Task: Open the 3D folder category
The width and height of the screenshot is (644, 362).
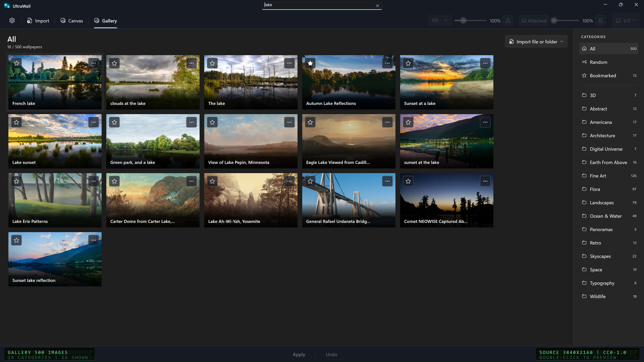Action: point(608,95)
